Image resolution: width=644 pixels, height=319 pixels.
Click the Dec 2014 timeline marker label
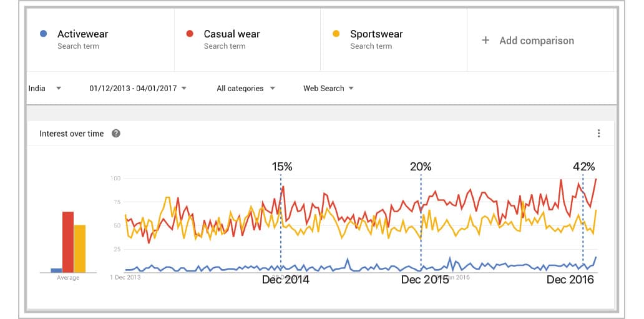click(285, 280)
